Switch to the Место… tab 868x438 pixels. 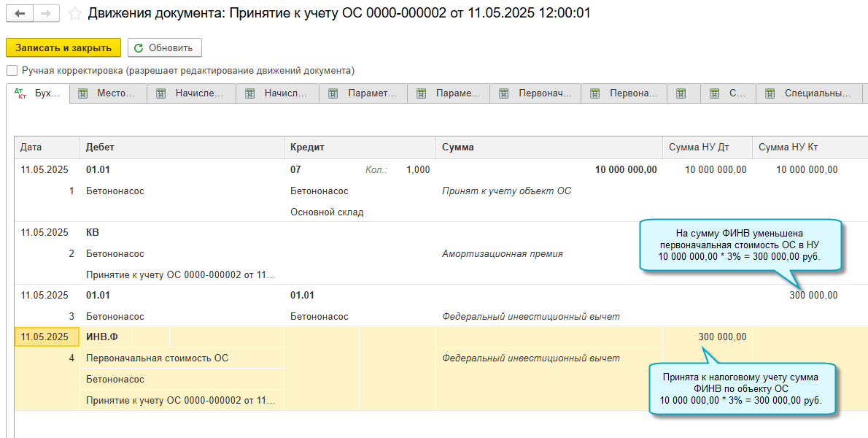tap(108, 93)
